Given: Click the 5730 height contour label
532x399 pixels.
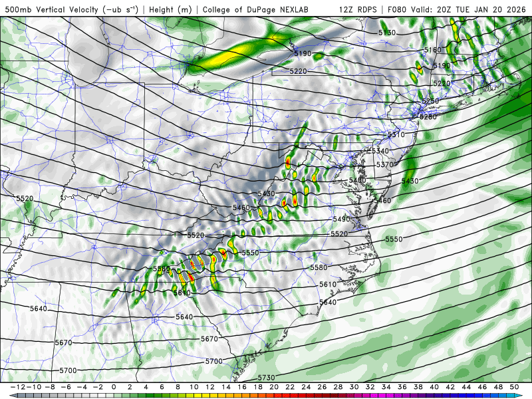Looking at the screenshot, I should tap(267, 378).
